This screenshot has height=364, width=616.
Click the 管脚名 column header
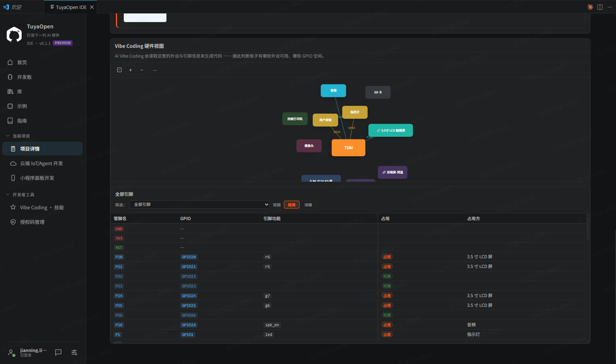(120, 219)
